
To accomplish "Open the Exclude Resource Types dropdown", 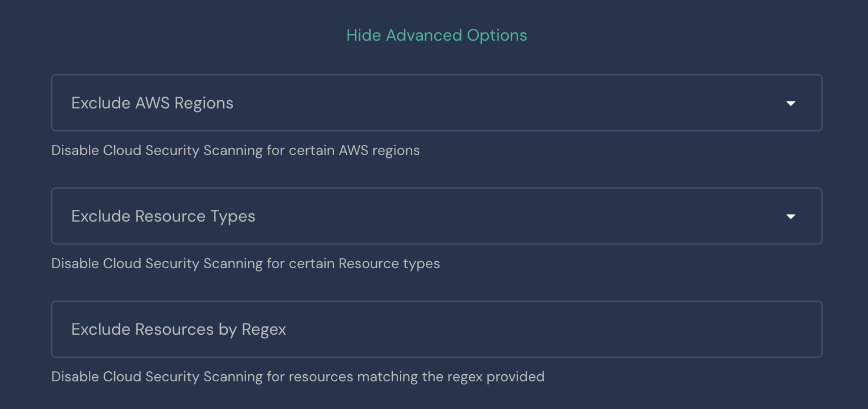I will (436, 216).
